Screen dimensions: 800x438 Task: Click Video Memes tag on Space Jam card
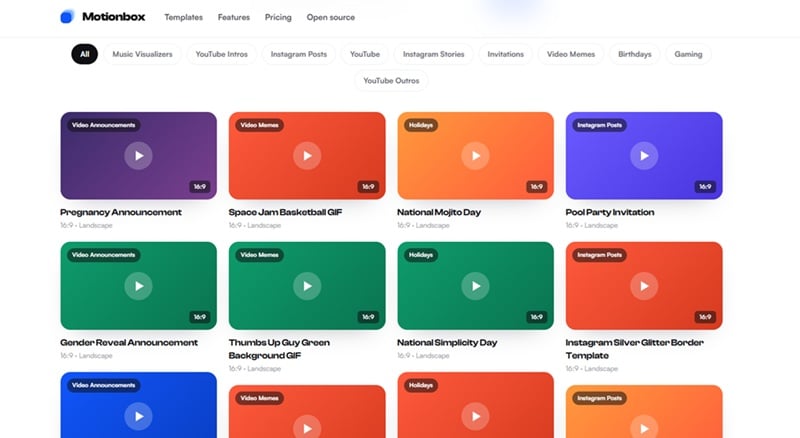tap(259, 125)
